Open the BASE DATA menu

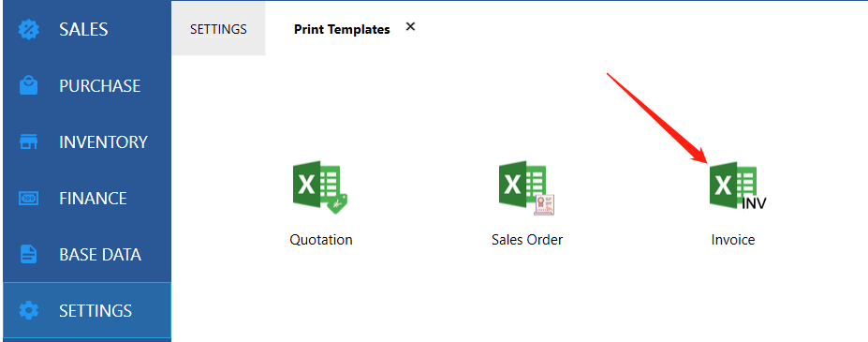coord(87,255)
